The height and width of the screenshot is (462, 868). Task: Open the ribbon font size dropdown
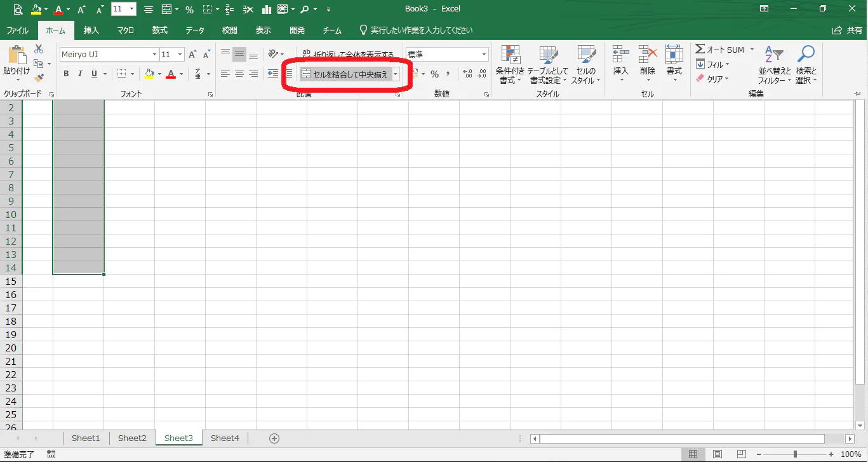tap(180, 55)
